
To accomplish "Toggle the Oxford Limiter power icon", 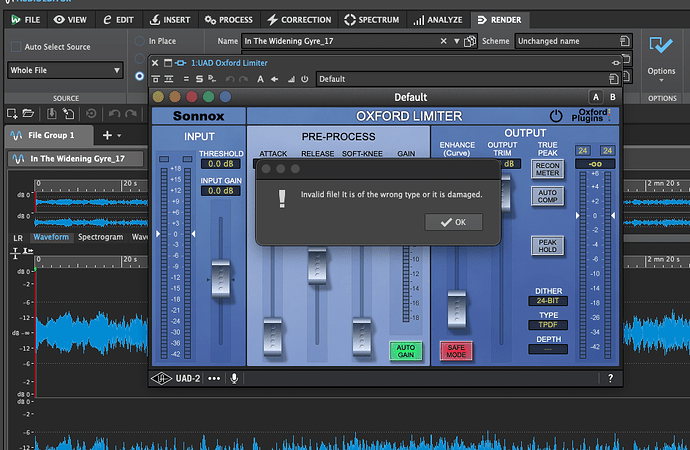I will coord(556,116).
